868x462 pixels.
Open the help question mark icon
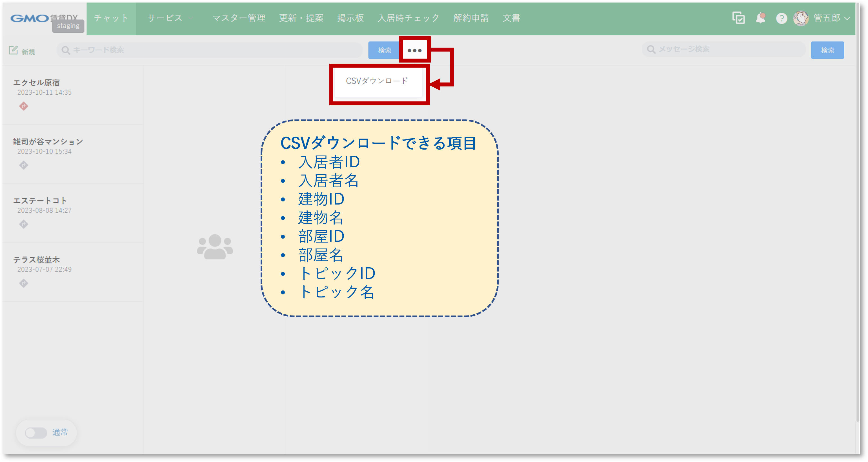(782, 18)
